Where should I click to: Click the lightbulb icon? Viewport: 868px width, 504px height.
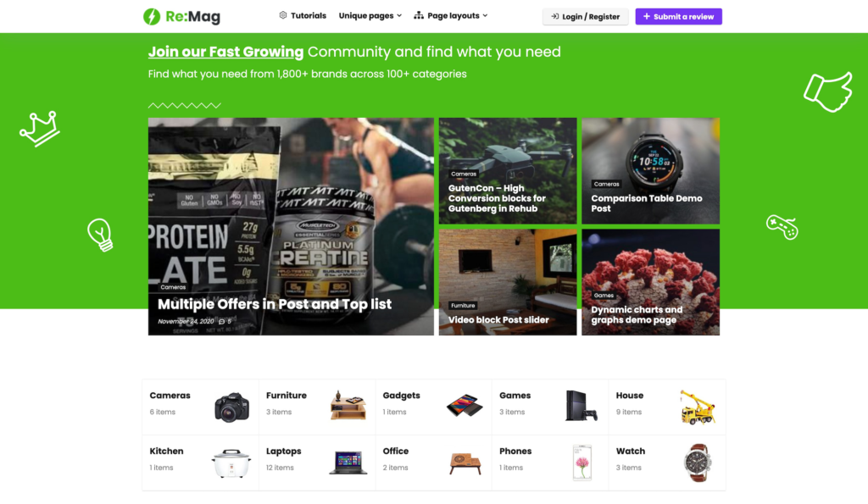click(100, 235)
